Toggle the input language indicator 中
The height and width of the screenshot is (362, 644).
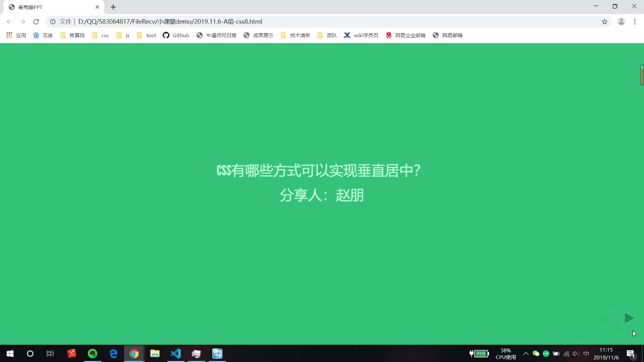[x=585, y=353]
